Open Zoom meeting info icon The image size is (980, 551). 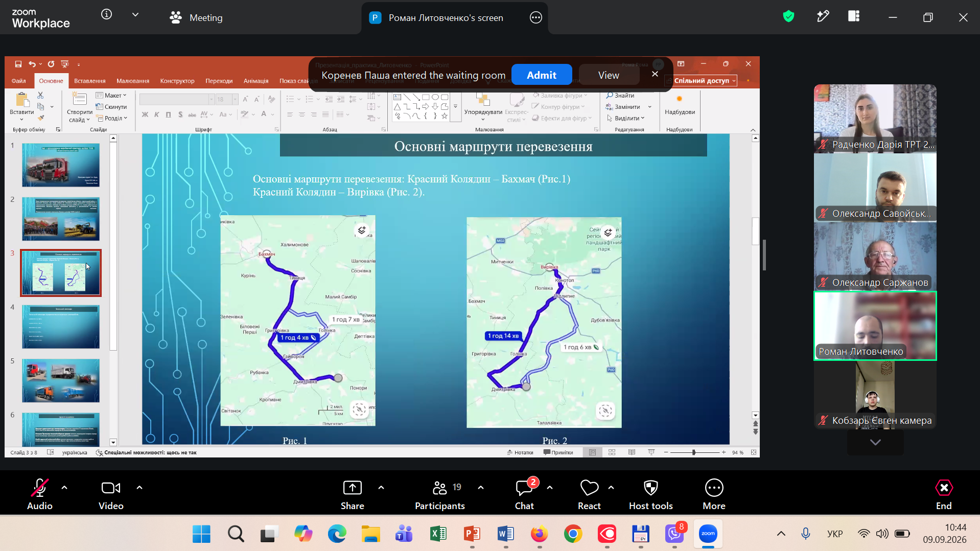pos(106,14)
